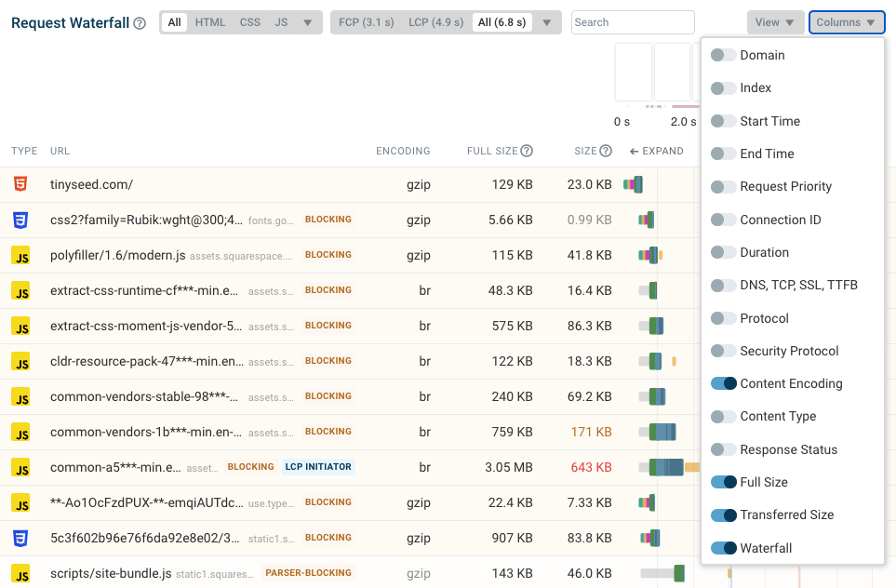
Task: Expand the resource type filter dropdown arrow
Action: click(308, 23)
